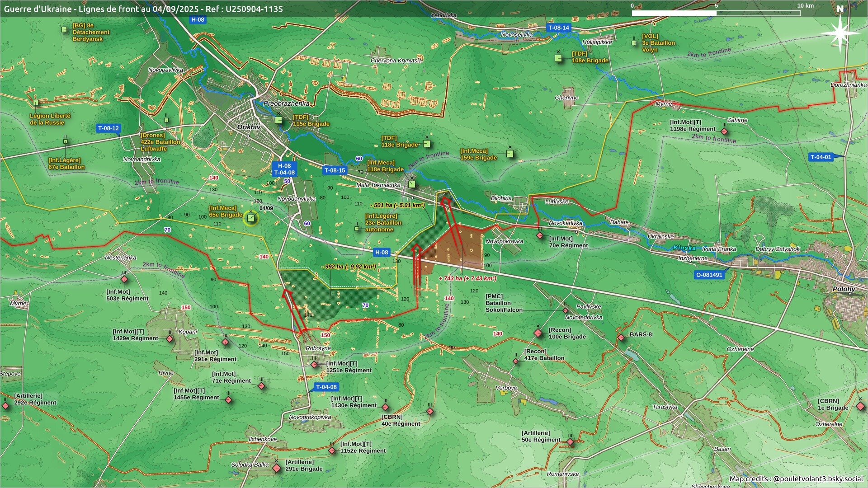Click the Huliaipilske village label
The height and width of the screenshot is (488, 868).
point(597,42)
